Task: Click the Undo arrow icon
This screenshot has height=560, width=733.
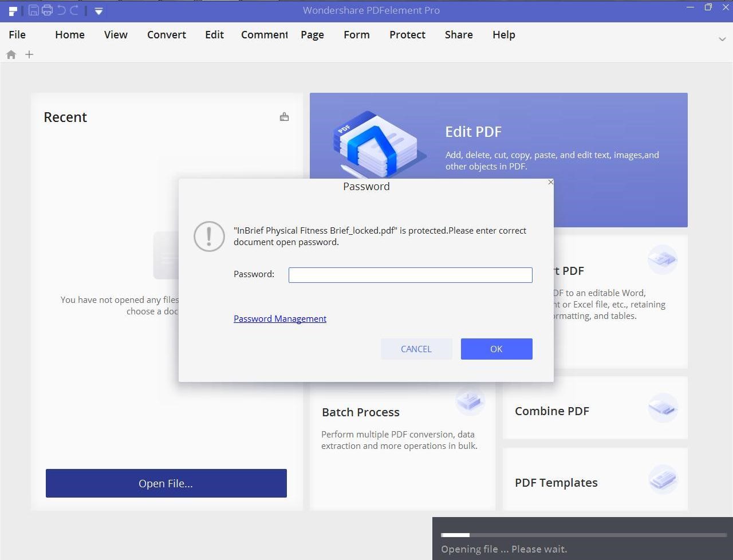Action: [x=61, y=10]
